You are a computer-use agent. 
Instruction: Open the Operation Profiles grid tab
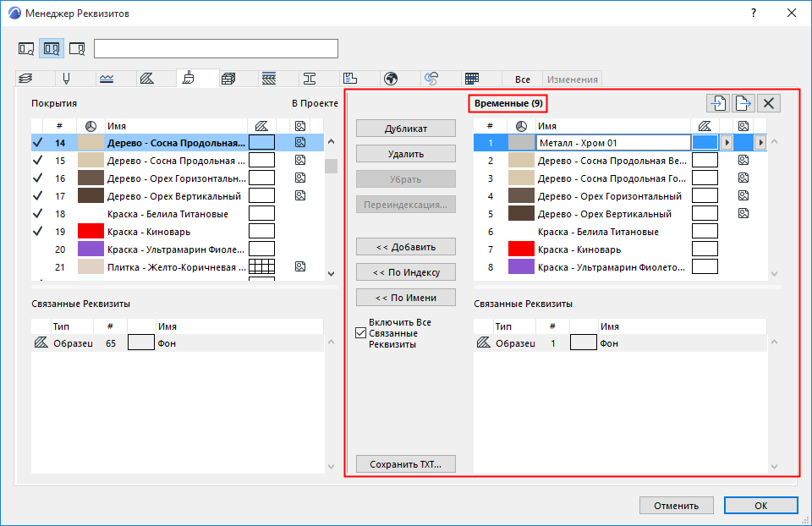pos(472,79)
